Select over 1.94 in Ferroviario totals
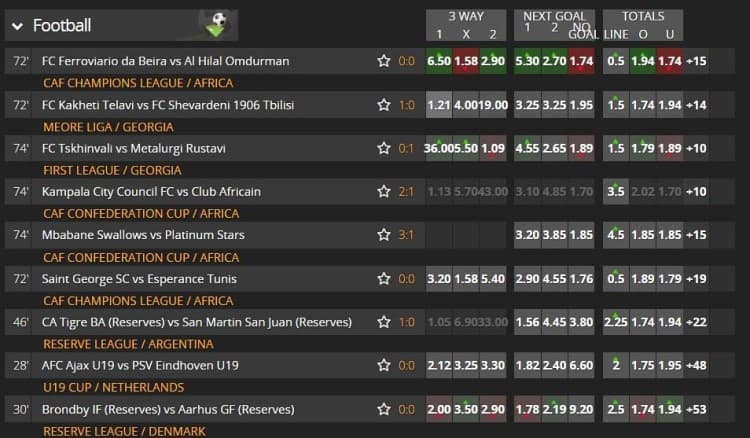 643,61
